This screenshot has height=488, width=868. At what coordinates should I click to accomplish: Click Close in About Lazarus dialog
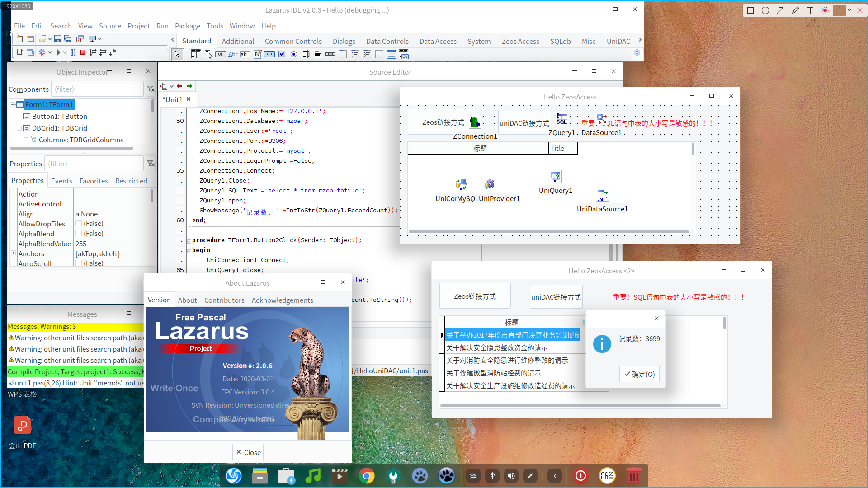click(x=248, y=452)
